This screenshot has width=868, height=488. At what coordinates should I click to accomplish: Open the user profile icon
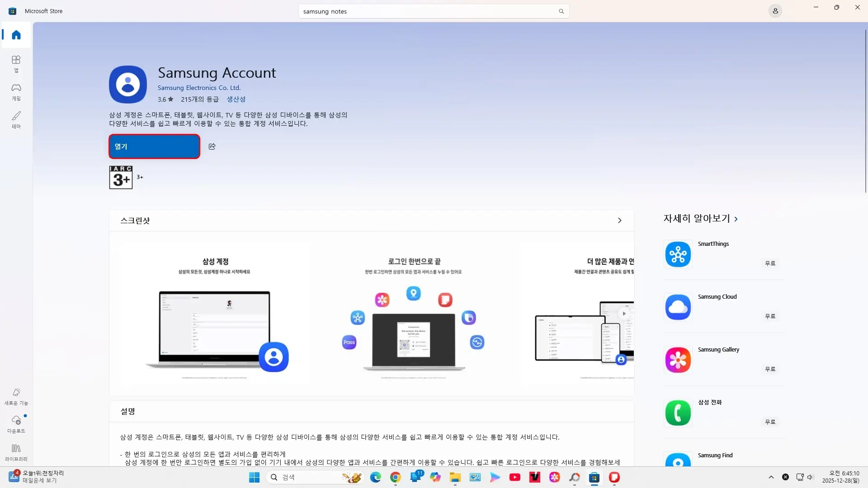(775, 11)
